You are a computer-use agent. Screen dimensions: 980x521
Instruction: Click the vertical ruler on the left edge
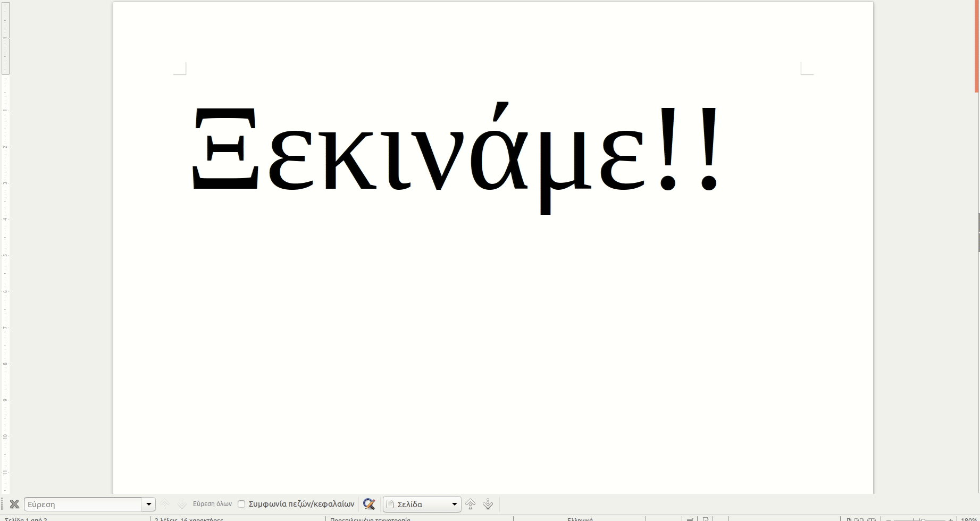[5, 247]
